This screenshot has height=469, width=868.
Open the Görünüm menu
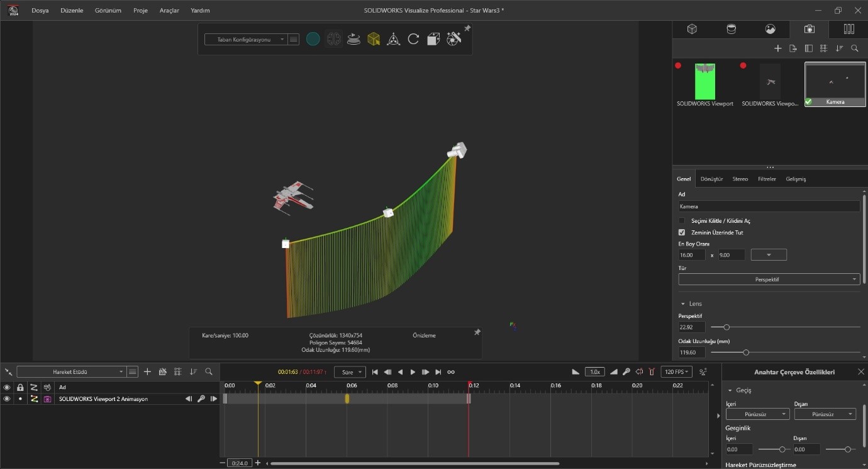pyautogui.click(x=108, y=11)
